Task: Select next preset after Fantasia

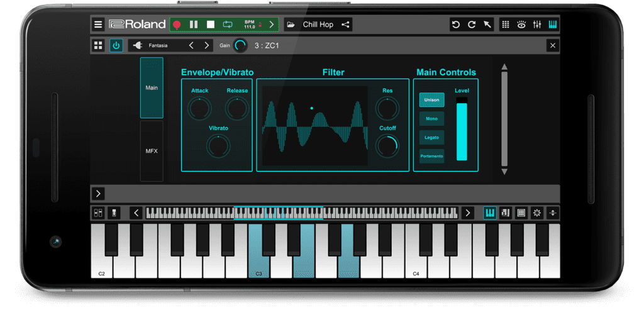Action: pos(207,45)
